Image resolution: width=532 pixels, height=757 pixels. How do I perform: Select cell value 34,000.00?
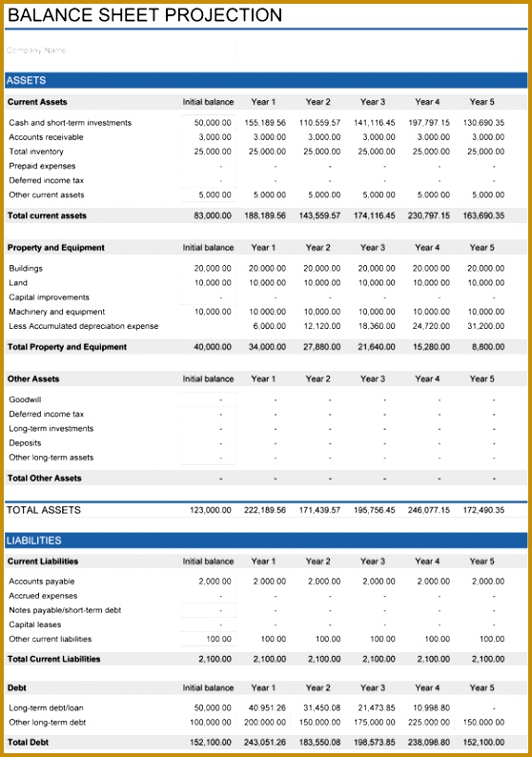pos(267,347)
